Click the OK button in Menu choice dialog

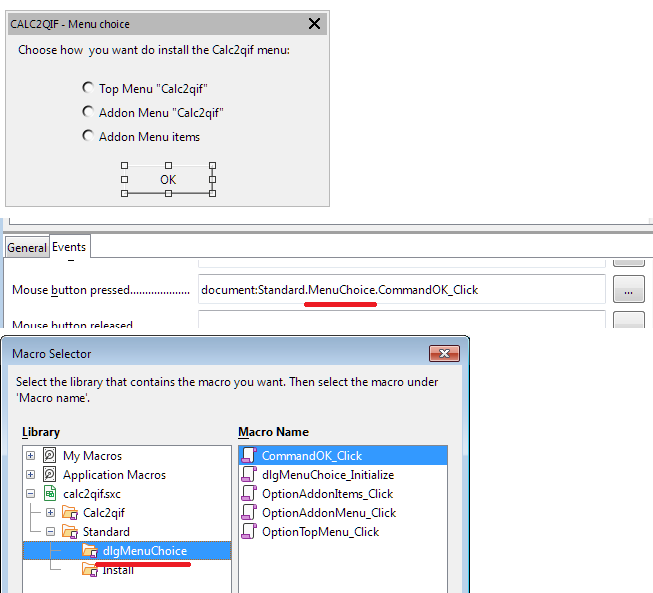[168, 179]
